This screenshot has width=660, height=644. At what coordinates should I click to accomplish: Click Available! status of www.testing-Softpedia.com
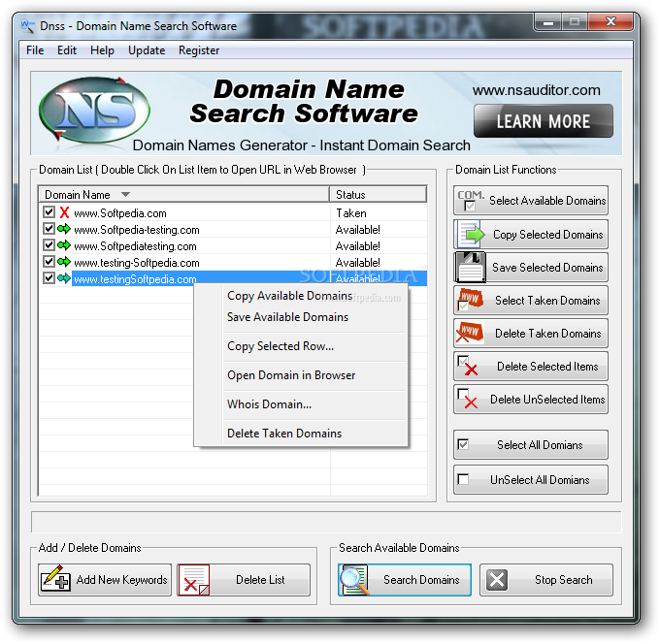[357, 263]
